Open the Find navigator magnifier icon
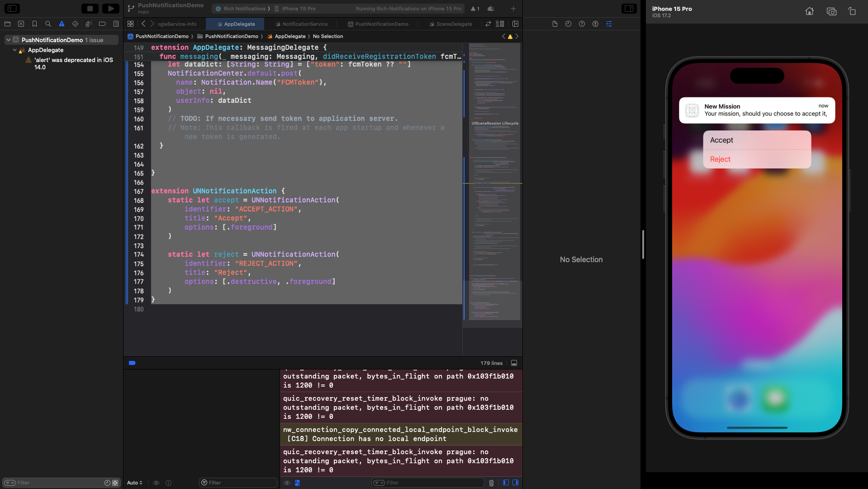868x489 pixels. coord(48,24)
